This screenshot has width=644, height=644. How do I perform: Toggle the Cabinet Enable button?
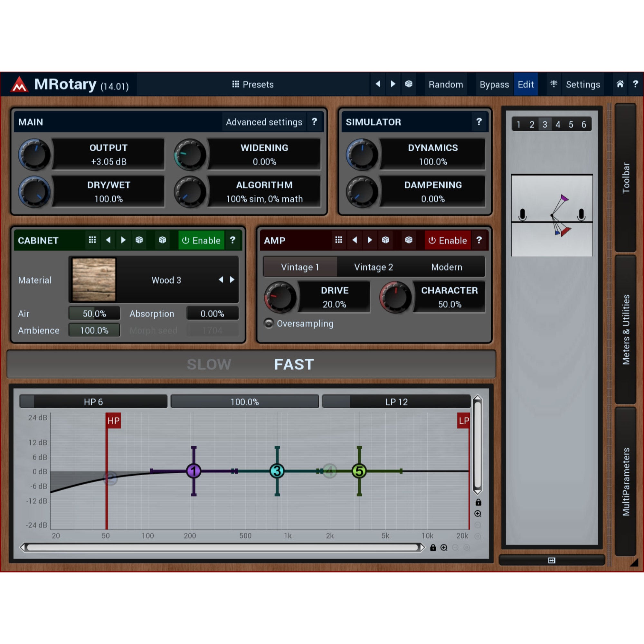201,240
